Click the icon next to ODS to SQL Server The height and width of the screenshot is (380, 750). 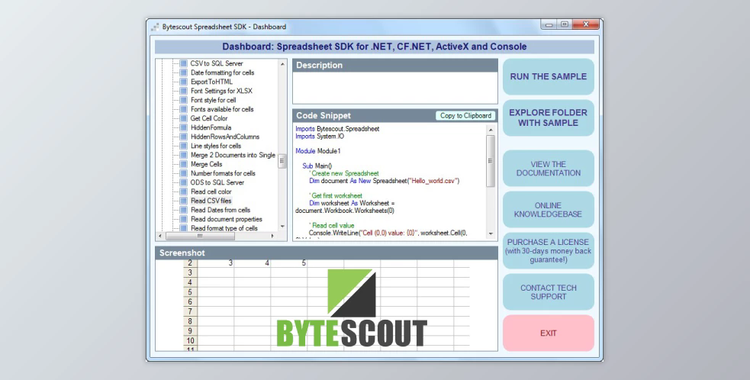(x=183, y=182)
